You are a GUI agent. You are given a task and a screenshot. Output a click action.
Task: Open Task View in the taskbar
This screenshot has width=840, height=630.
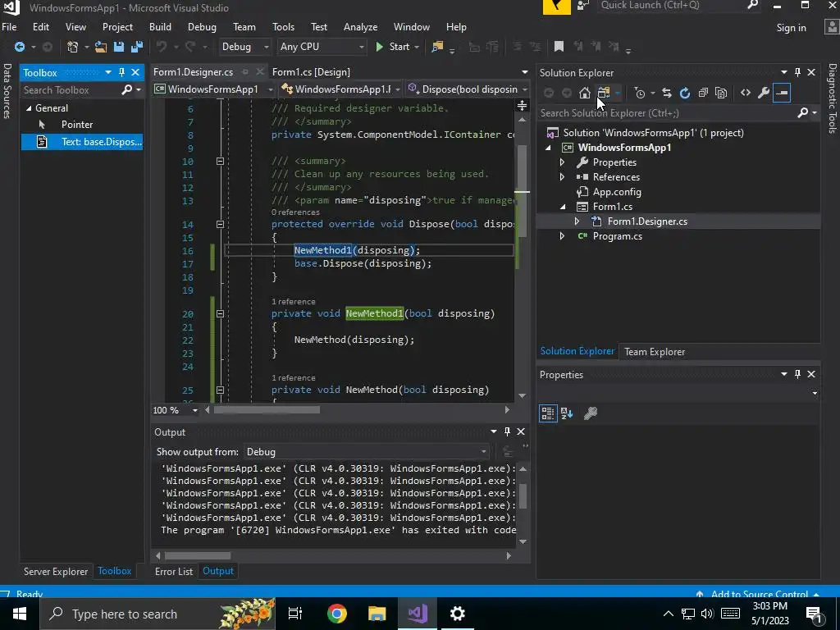coord(295,614)
